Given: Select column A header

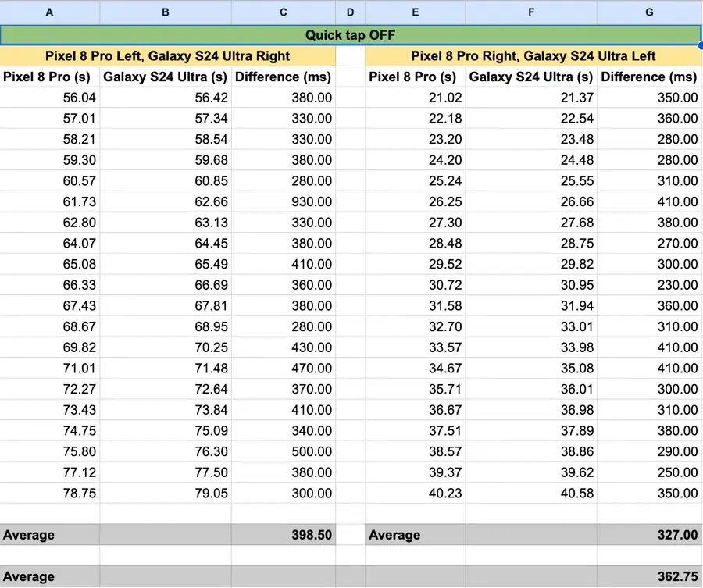Looking at the screenshot, I should 49,12.
